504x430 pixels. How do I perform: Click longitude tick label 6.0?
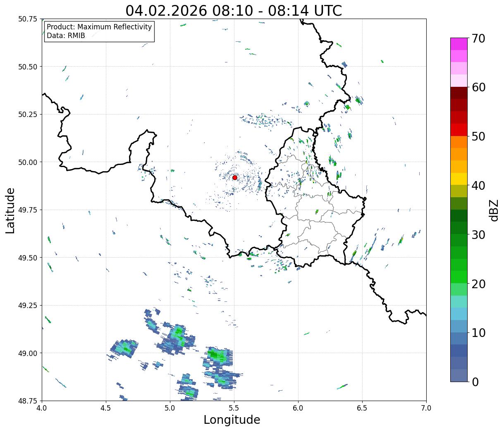click(298, 408)
